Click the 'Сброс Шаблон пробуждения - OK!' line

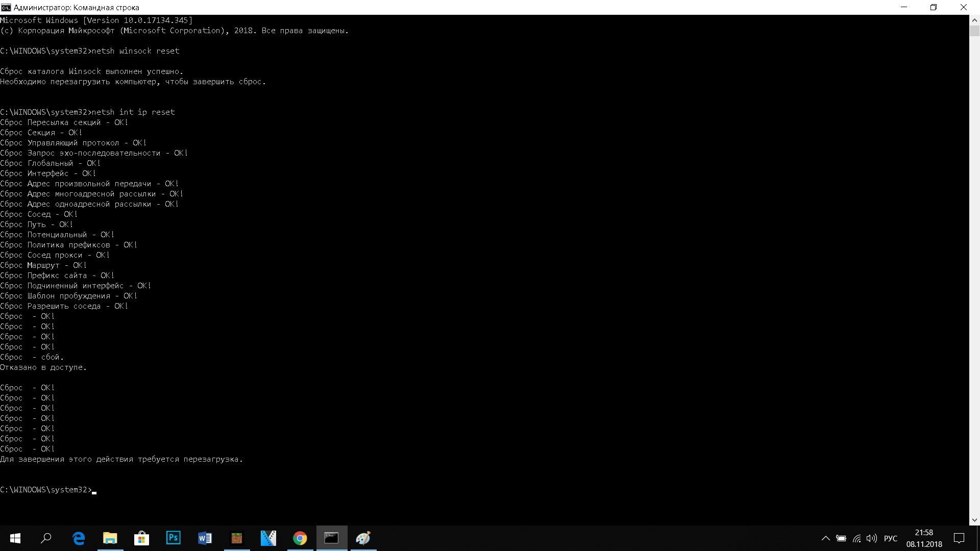pyautogui.click(x=68, y=296)
